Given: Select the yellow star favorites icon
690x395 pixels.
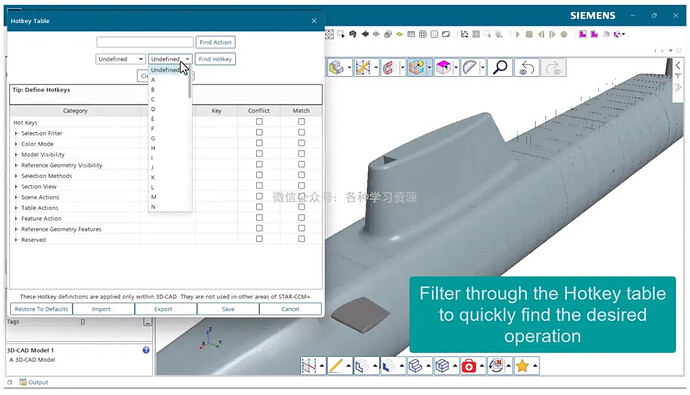Looking at the screenshot, I should [522, 366].
